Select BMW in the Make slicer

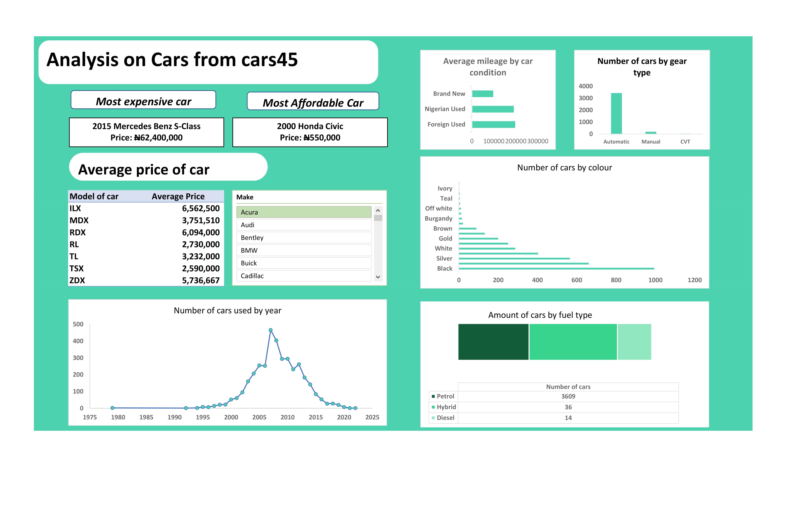pyautogui.click(x=304, y=250)
